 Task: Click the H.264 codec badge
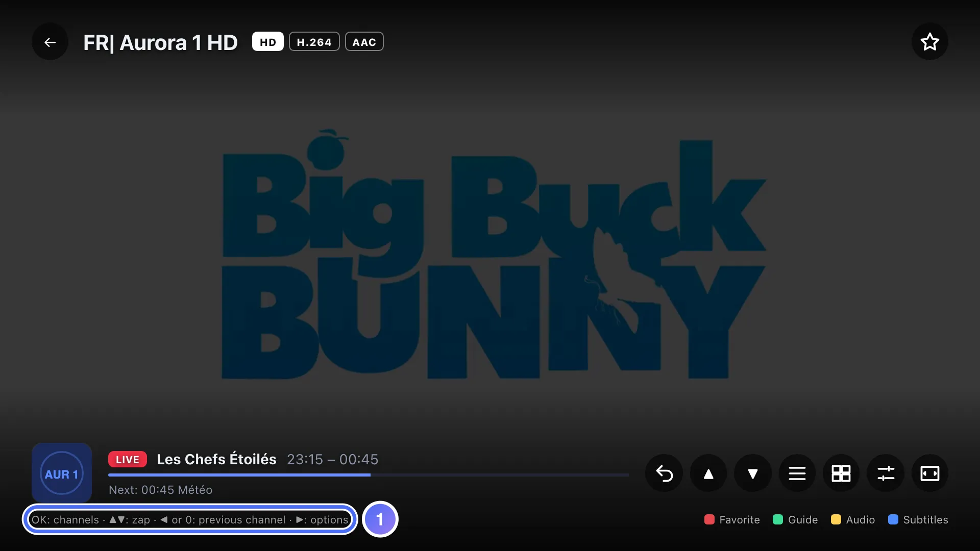click(314, 42)
